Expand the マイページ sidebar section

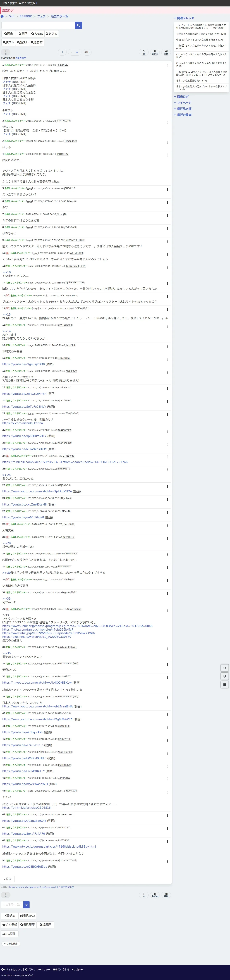click(x=183, y=103)
